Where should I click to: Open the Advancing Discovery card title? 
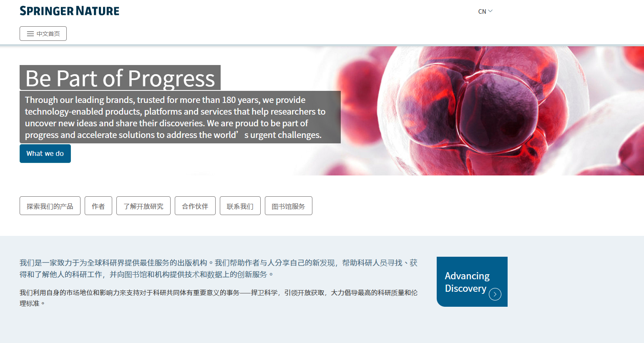tap(467, 282)
